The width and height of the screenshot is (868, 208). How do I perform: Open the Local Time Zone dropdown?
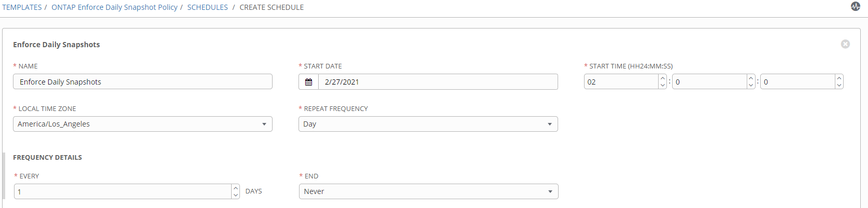coord(143,124)
